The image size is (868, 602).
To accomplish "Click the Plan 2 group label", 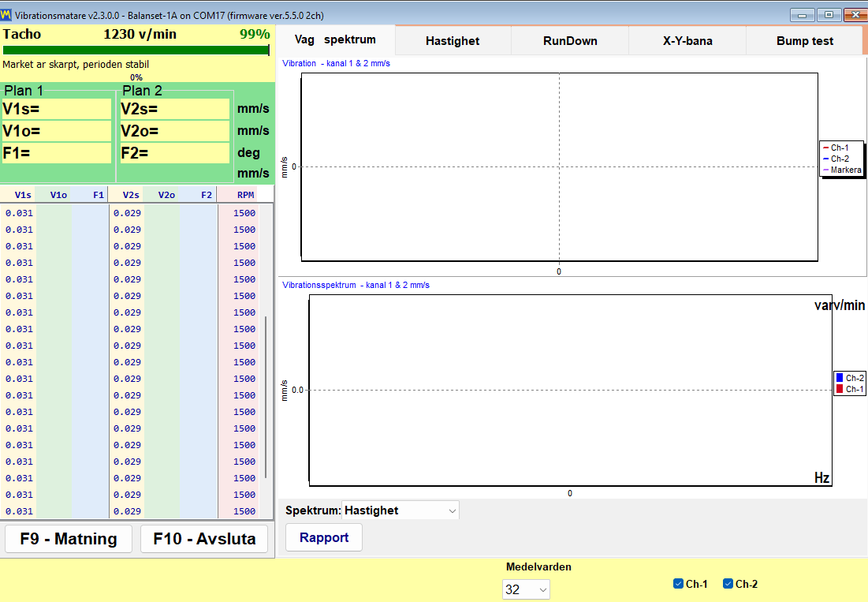I will click(142, 90).
